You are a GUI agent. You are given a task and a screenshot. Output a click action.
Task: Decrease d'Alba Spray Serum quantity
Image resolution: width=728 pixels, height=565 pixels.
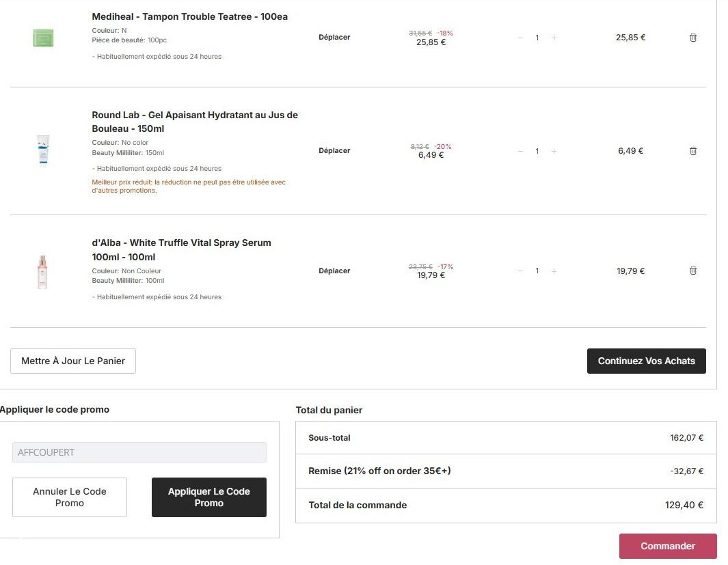coord(520,271)
